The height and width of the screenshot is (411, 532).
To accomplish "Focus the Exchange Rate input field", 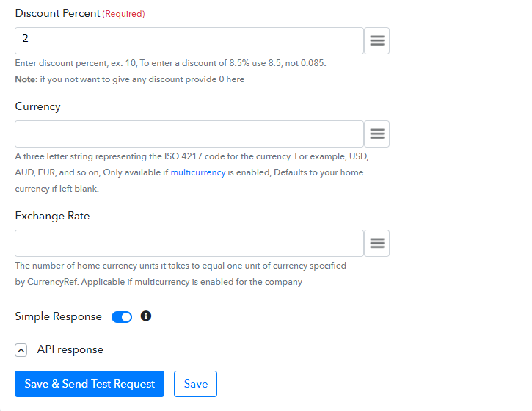I will click(x=189, y=244).
